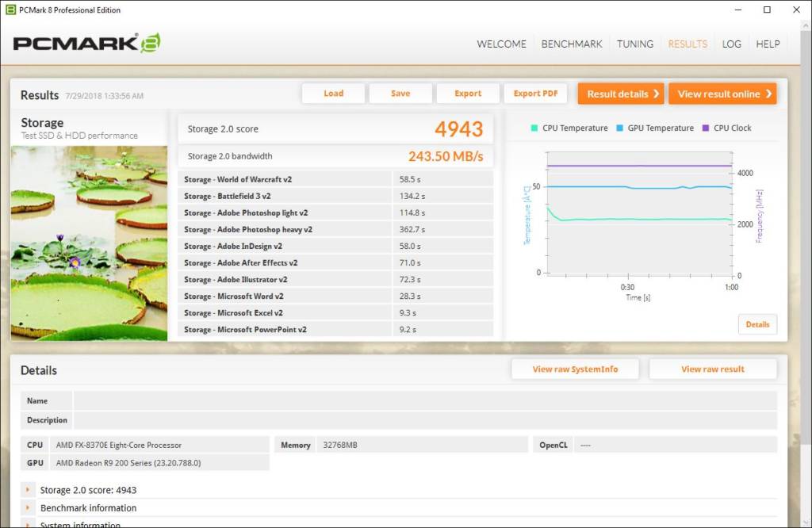
Task: Go to the Tuning tab
Action: click(x=635, y=44)
